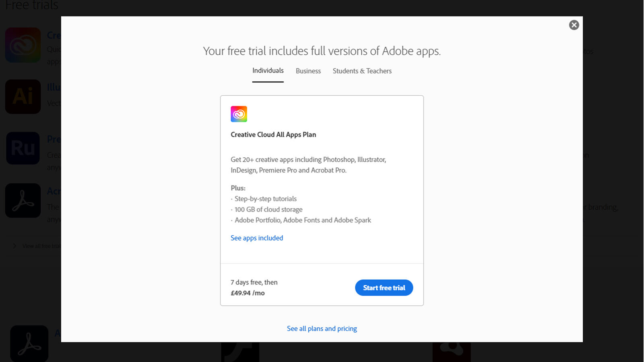
Task: Click the Creative Cloud icon in plan card
Action: click(x=239, y=114)
